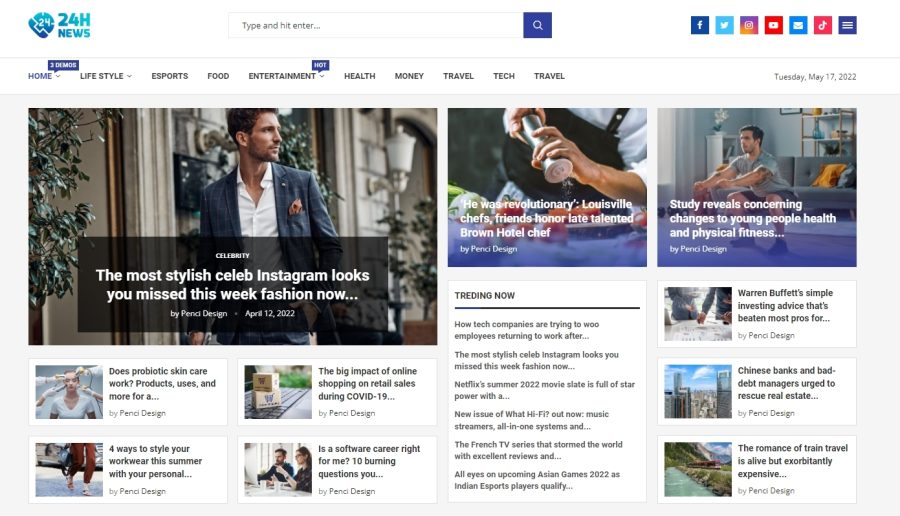Open 'The big impact of online shopping' title
Screen dimensions: 900x516
tap(367, 383)
